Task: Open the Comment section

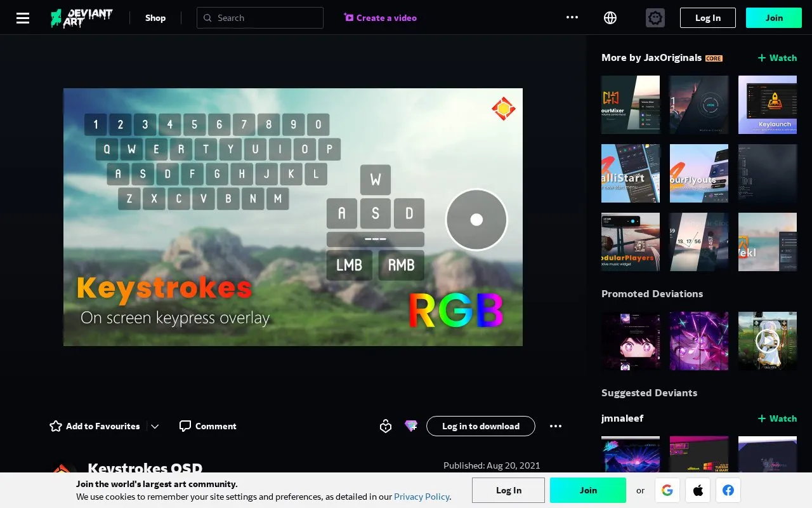Action: (x=208, y=426)
